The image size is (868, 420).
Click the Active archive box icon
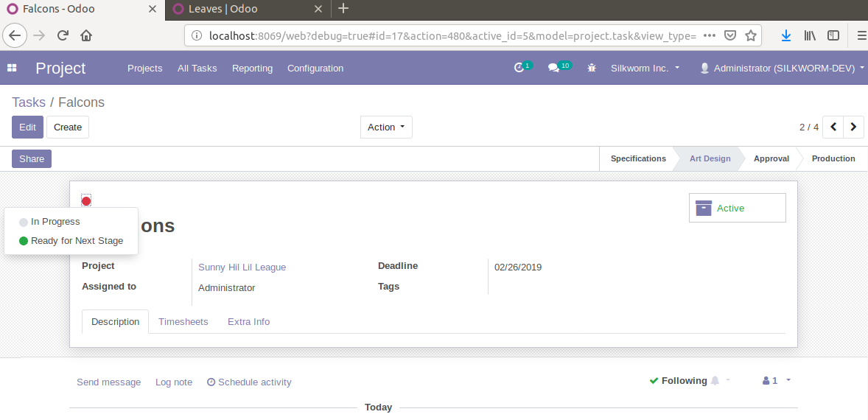pos(703,208)
